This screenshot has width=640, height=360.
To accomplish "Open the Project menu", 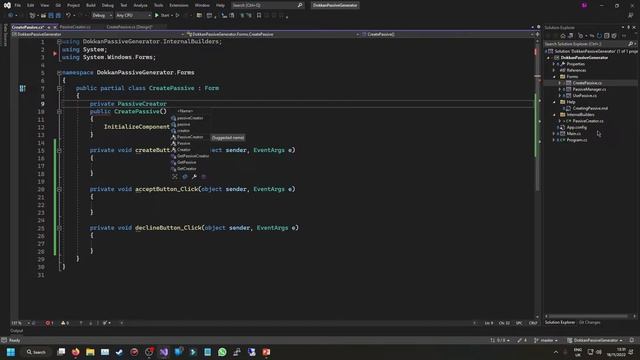I will point(73,5).
